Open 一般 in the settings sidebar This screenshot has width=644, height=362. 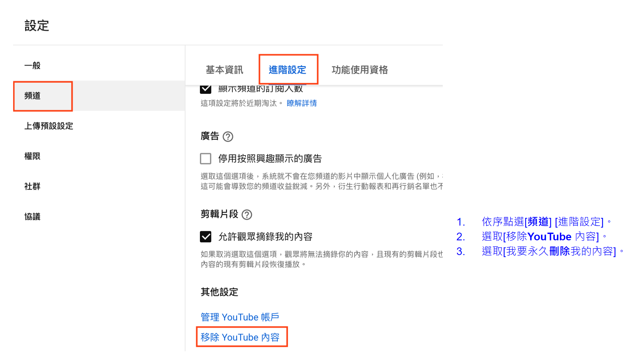coord(33,65)
